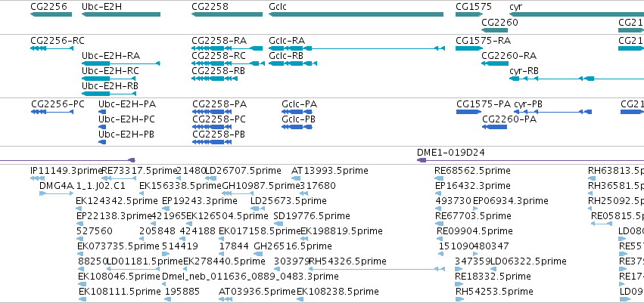The height and width of the screenshot is (303, 644).
Task: Select the CG2256 gene bar
Action: coord(51,14)
